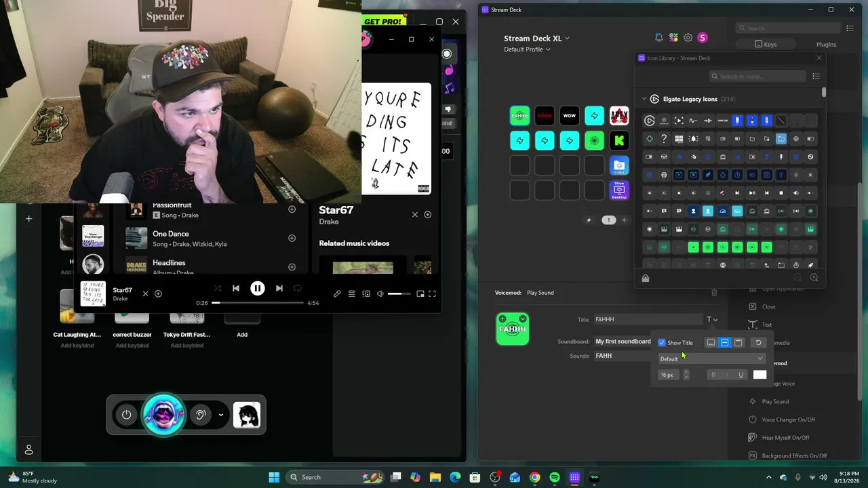
Task: Add keybind for correct buzzer sound
Action: [132, 346]
